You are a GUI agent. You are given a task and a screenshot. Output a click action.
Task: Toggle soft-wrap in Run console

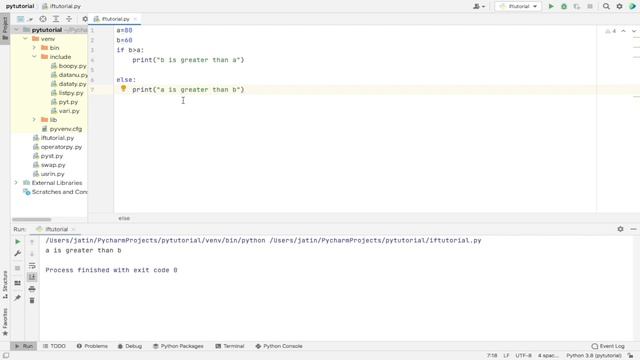point(32,266)
